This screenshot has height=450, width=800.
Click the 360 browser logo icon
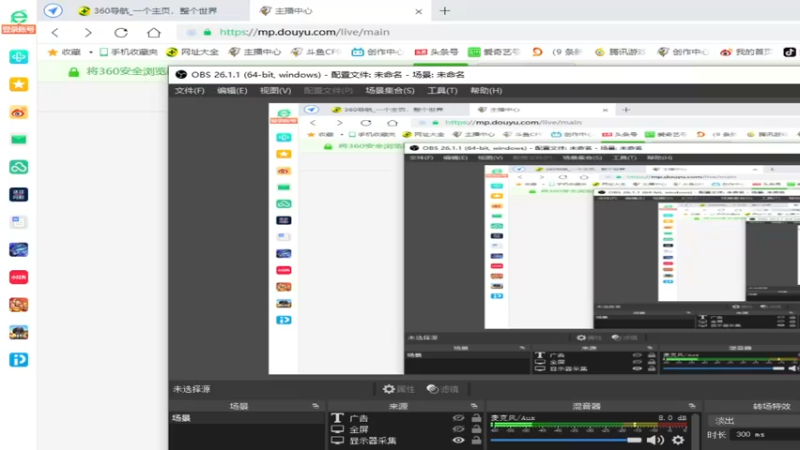click(19, 17)
